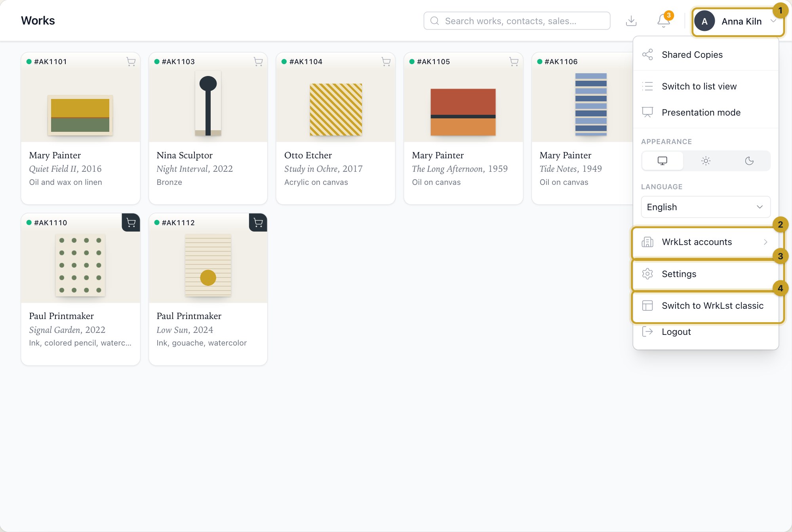Log out via Logout item
The height and width of the screenshot is (532, 792).
[706, 332]
